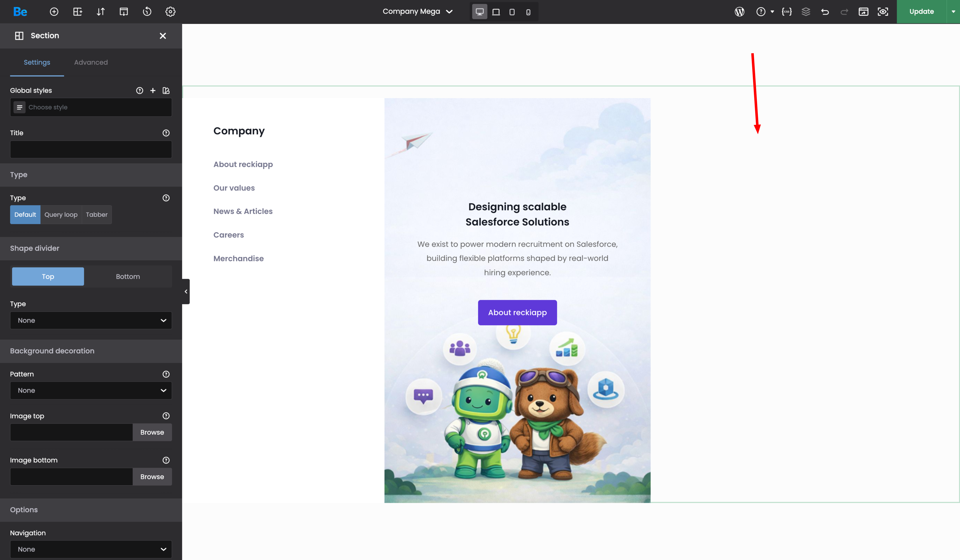Viewport: 960px width, 560px height.
Task: Expand the Pattern dropdown
Action: (91, 390)
